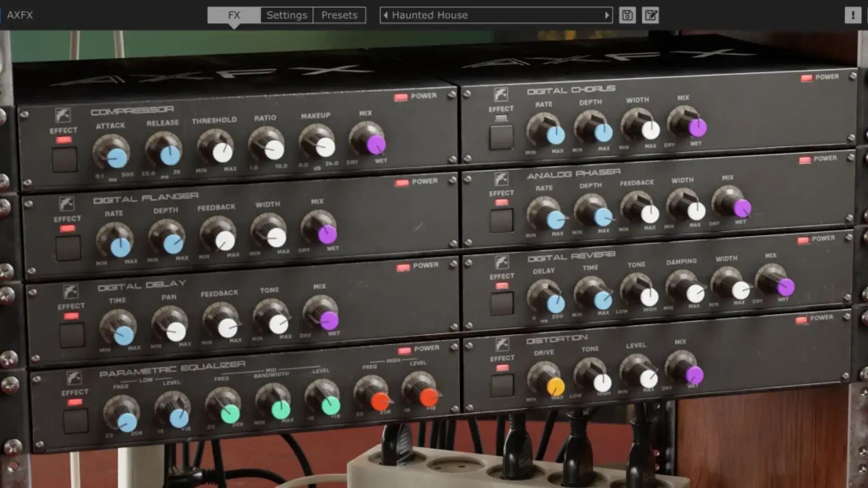Click the Digital Chorus logo icon
The image size is (868, 488).
[x=500, y=95]
